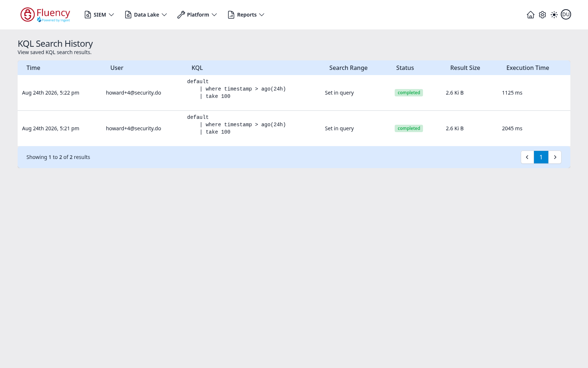Open the settings gear icon
Screen dimensions: 588x368
(542, 15)
